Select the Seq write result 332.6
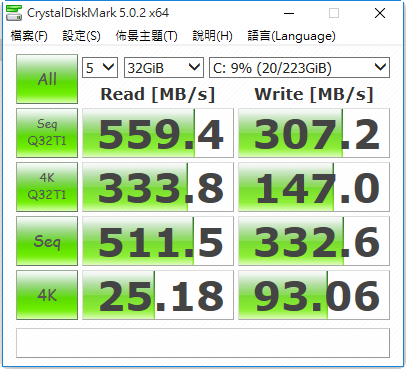406x369 pixels. [314, 241]
